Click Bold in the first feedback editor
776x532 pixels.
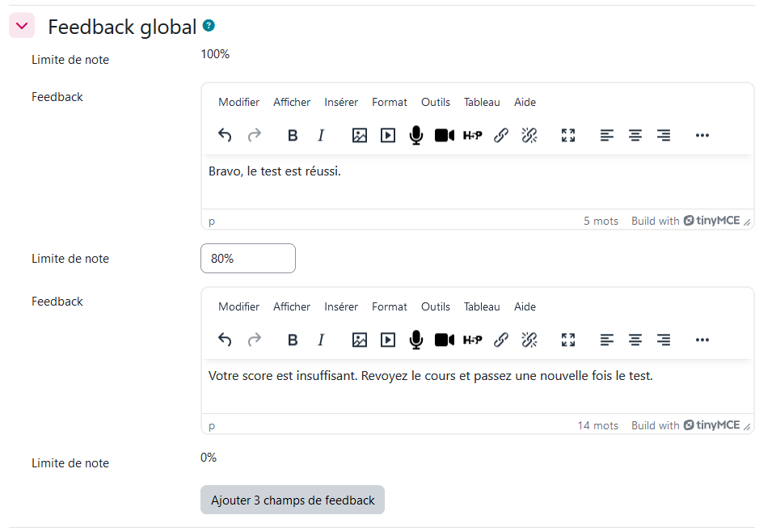[x=293, y=136]
